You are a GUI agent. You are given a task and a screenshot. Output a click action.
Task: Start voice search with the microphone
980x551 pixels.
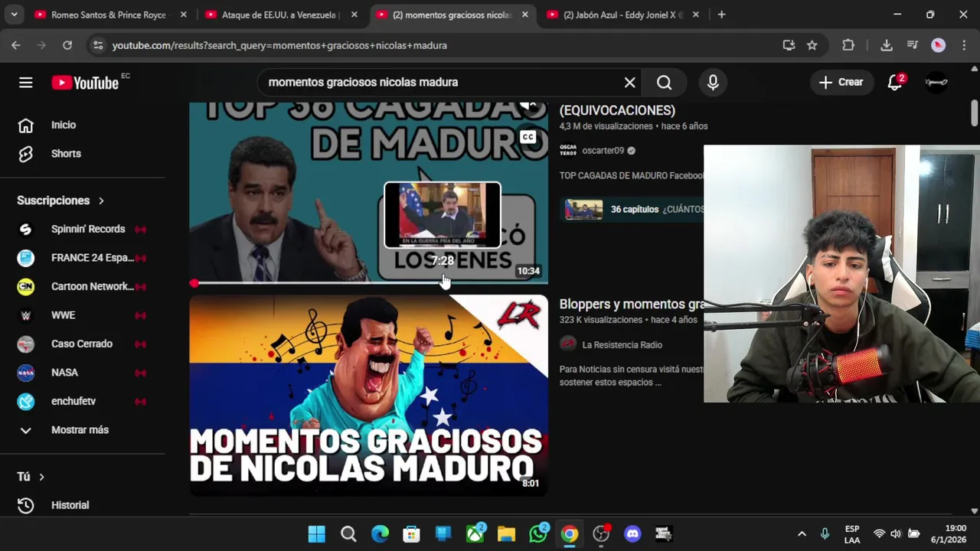(x=713, y=83)
